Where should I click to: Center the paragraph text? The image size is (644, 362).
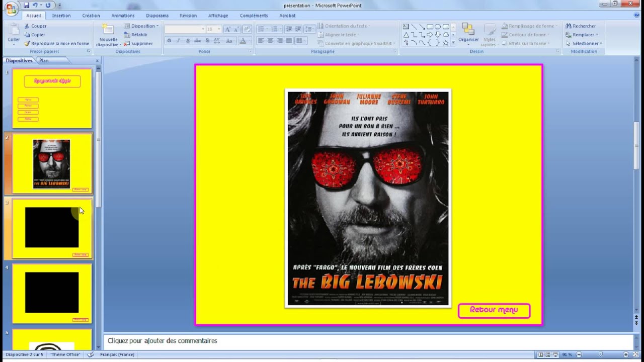pos(270,41)
